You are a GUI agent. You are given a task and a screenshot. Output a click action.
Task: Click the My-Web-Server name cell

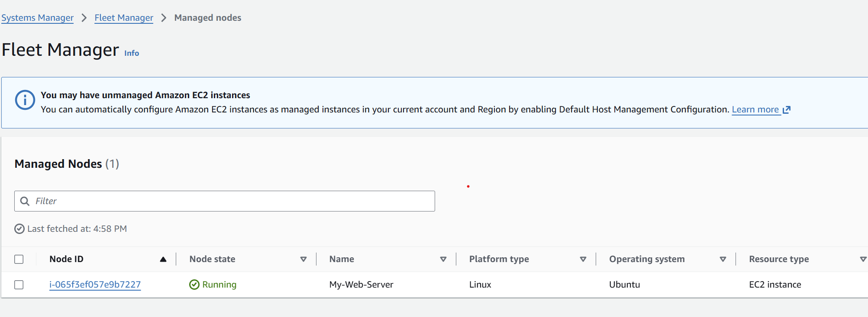361,285
